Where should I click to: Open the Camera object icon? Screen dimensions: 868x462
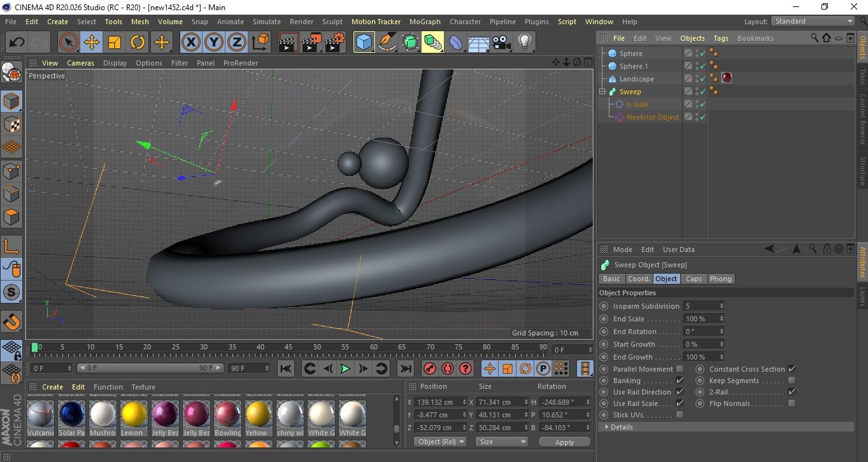pos(502,43)
